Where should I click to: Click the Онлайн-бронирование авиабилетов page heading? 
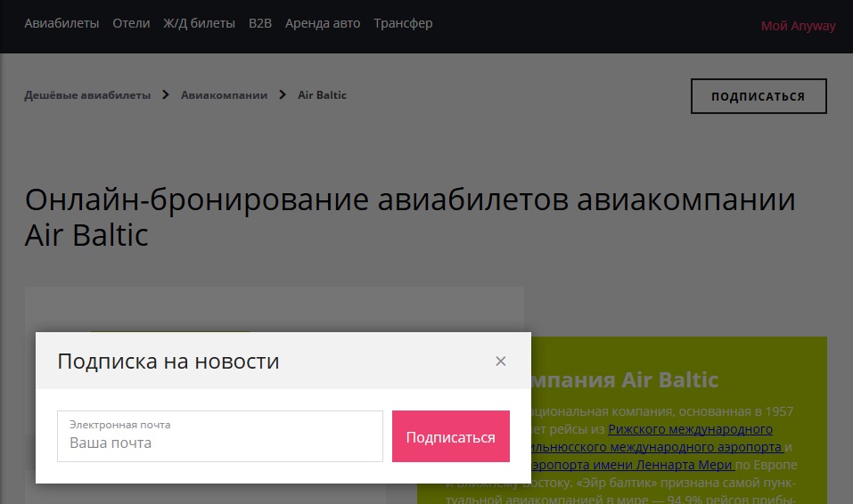(410, 217)
